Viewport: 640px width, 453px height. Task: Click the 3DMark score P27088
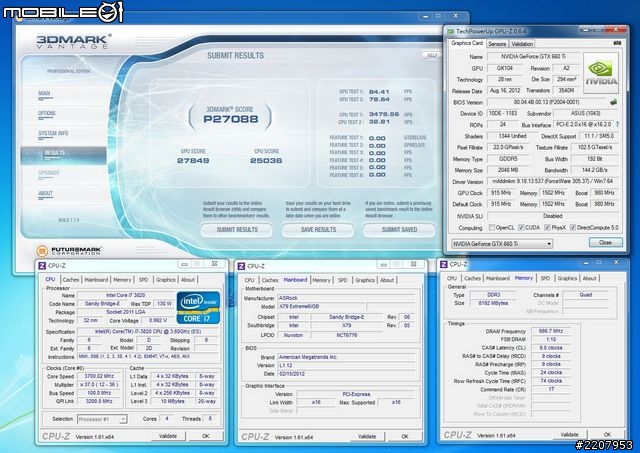(231, 119)
